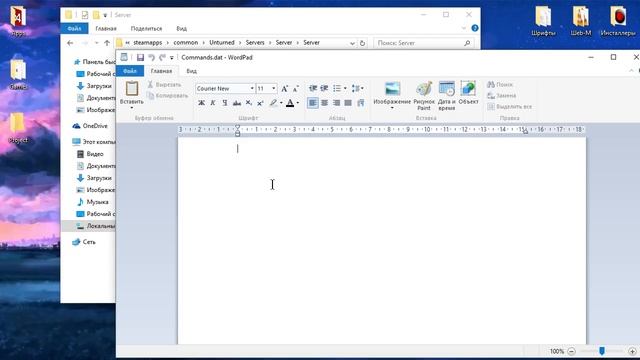Open the paragraph settings icon
The image size is (640, 360).
[360, 103]
